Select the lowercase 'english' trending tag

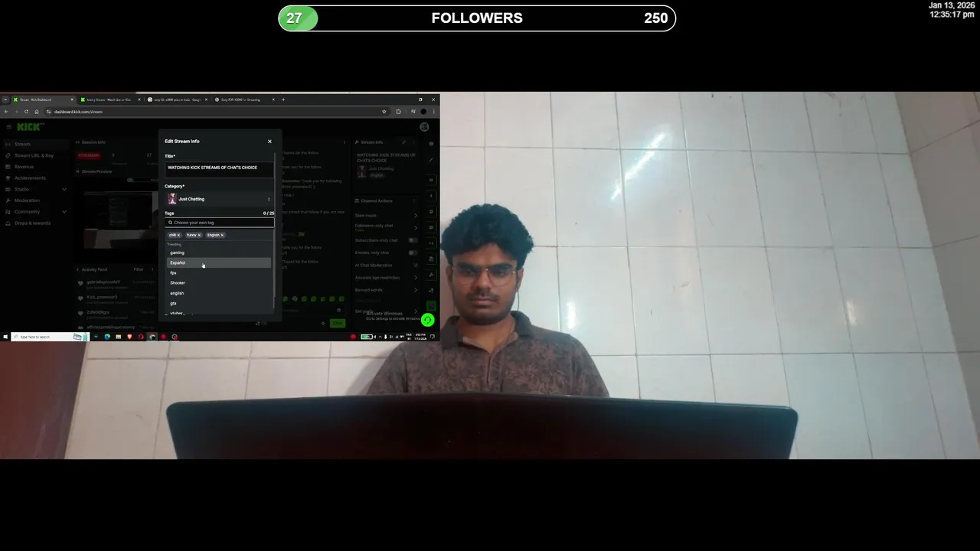tap(219, 293)
